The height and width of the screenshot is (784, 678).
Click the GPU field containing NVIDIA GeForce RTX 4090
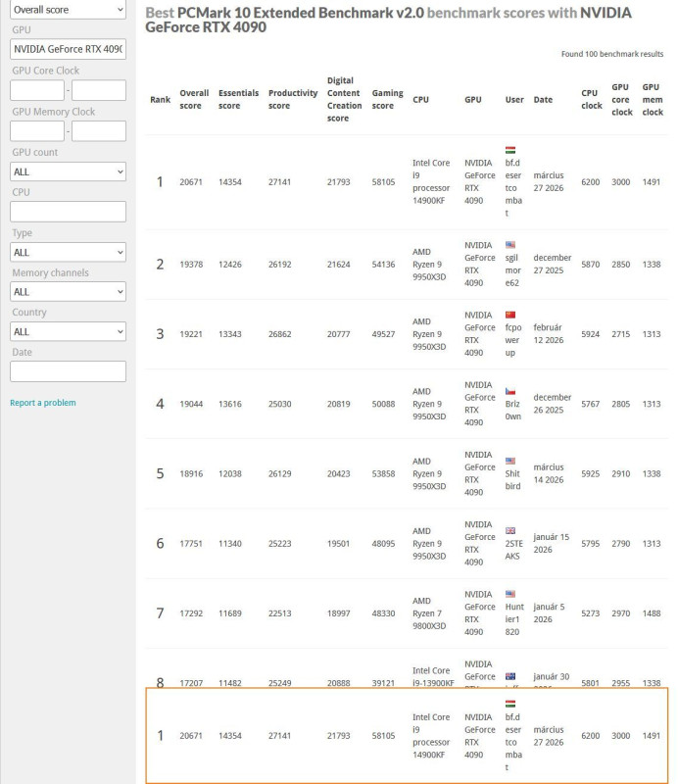68,49
